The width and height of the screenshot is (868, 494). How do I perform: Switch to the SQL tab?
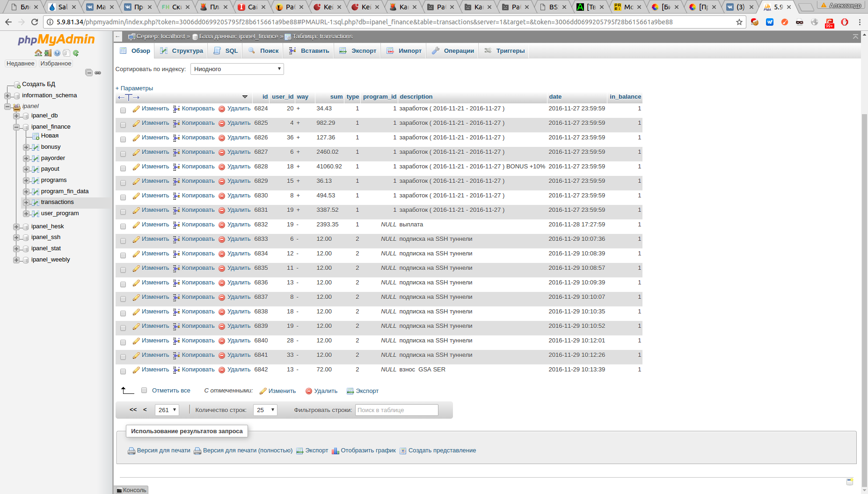coord(226,51)
